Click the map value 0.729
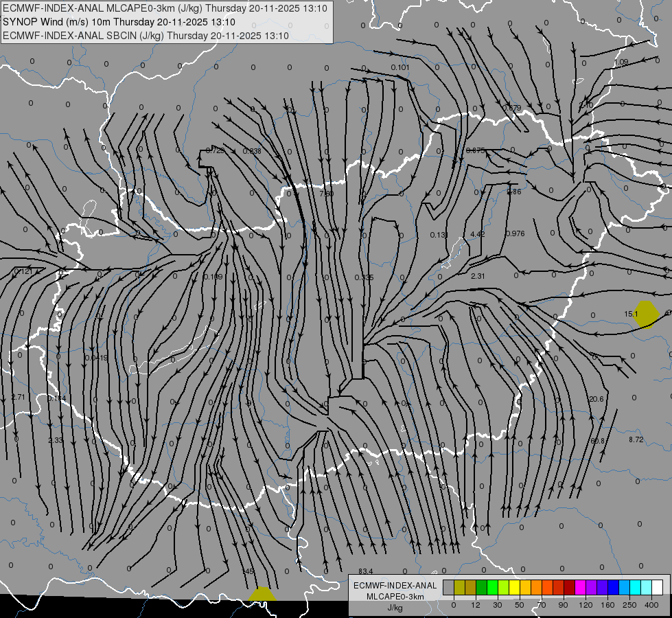This screenshot has height=618, width=672. [215, 150]
